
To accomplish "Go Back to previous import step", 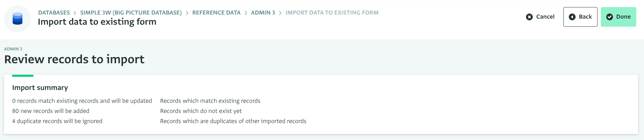I will (x=580, y=17).
